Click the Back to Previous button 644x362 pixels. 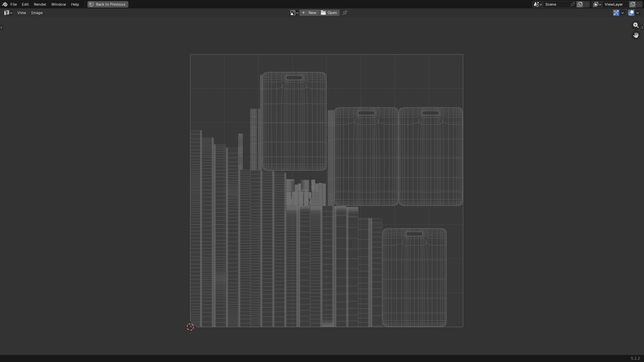pos(108,4)
